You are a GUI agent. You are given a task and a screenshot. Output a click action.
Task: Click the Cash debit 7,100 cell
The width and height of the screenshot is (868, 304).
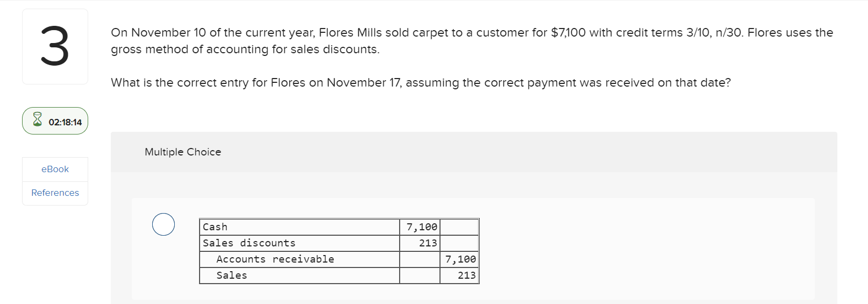tap(421, 227)
